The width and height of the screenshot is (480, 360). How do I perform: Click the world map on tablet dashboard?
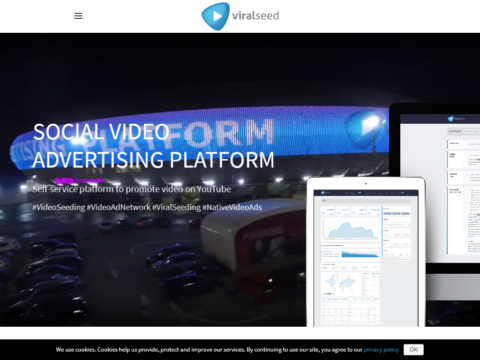click(x=340, y=284)
